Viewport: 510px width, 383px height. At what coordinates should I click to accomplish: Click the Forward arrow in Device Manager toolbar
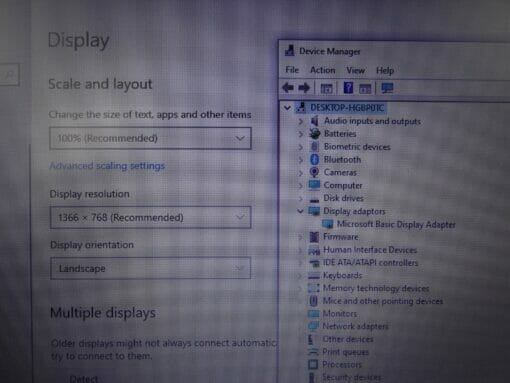point(304,88)
